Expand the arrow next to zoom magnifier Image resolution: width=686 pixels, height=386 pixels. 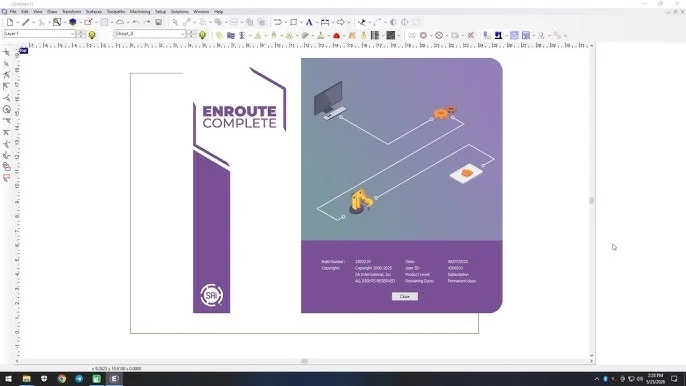pyautogui.click(x=65, y=23)
